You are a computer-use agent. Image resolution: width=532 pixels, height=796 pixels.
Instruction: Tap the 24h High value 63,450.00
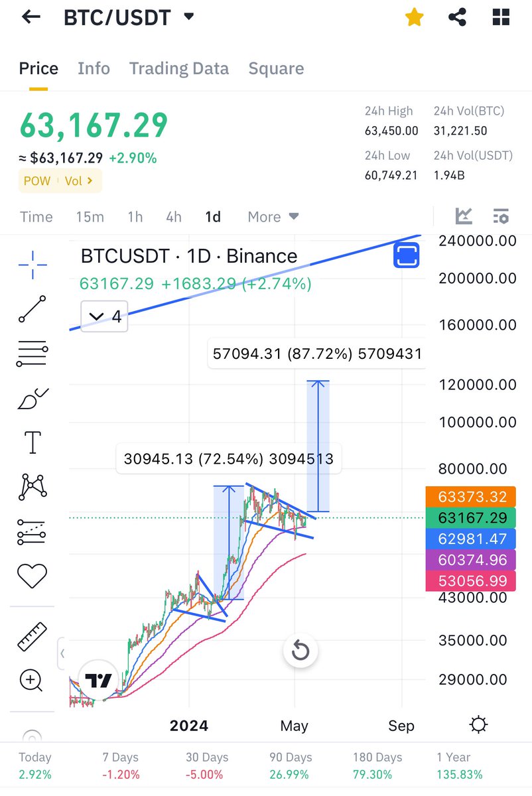pyautogui.click(x=391, y=131)
